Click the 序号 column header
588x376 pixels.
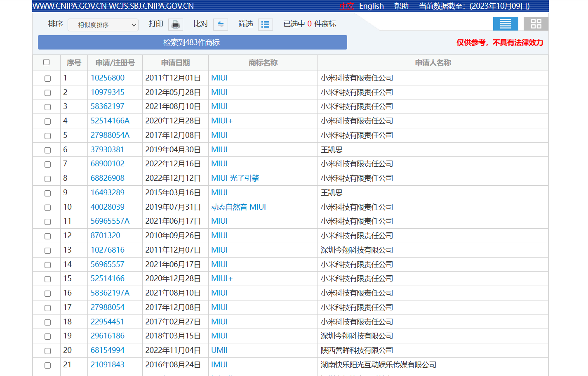(74, 63)
